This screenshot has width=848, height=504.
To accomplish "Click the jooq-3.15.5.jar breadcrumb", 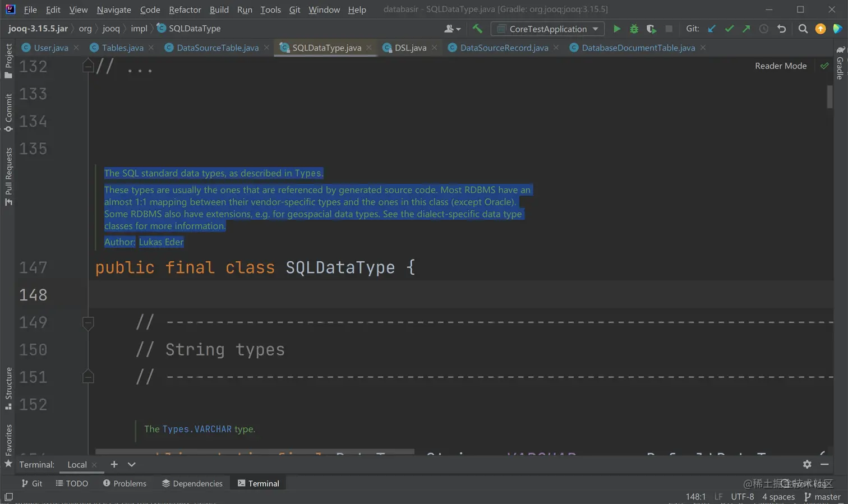I will tap(38, 28).
